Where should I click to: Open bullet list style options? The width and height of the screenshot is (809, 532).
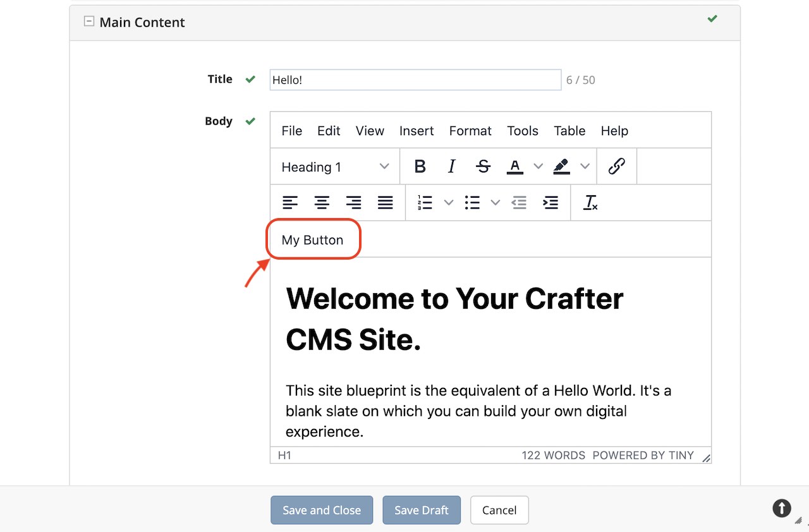pyautogui.click(x=495, y=203)
